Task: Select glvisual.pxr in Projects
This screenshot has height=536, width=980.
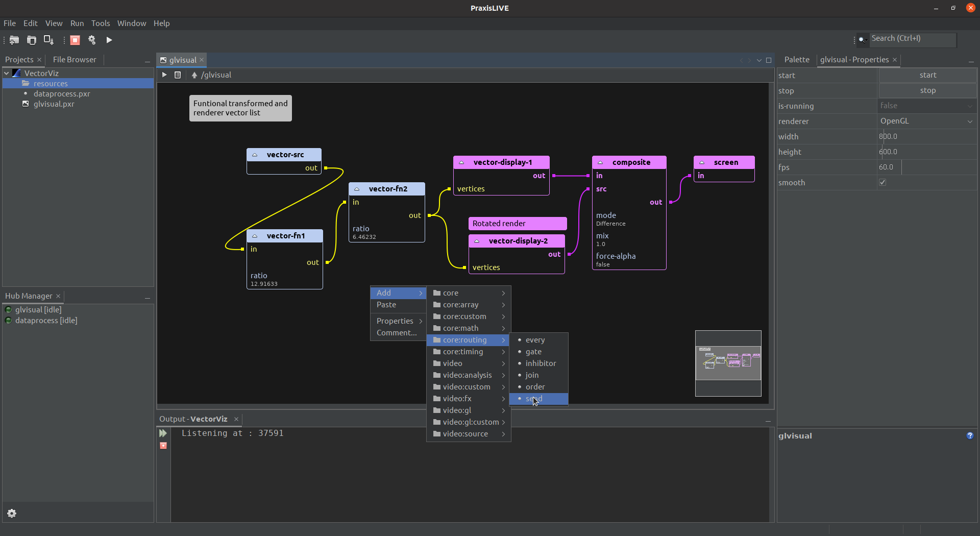Action: 54,104
